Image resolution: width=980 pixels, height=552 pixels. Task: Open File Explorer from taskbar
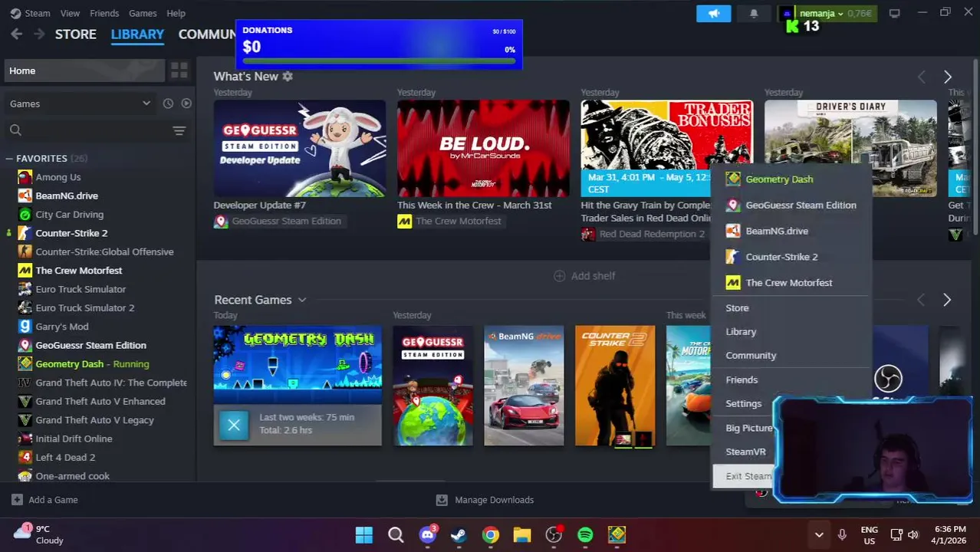pyautogui.click(x=522, y=534)
